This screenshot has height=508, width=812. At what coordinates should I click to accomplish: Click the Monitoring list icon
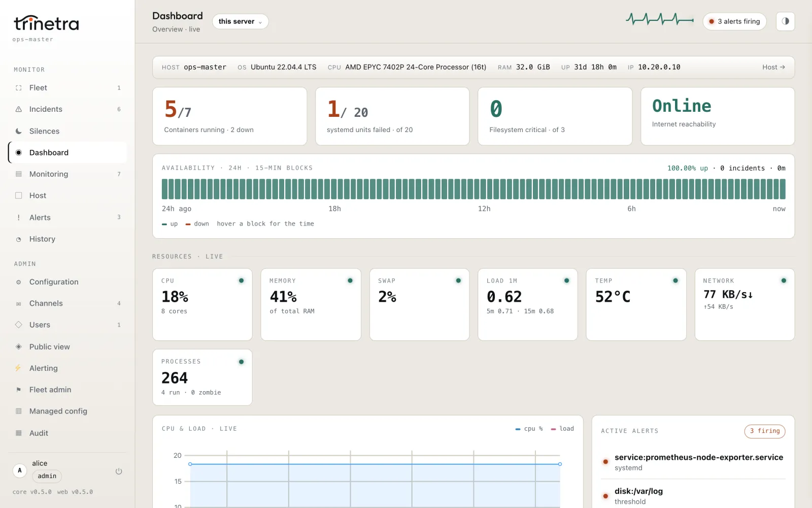point(19,174)
